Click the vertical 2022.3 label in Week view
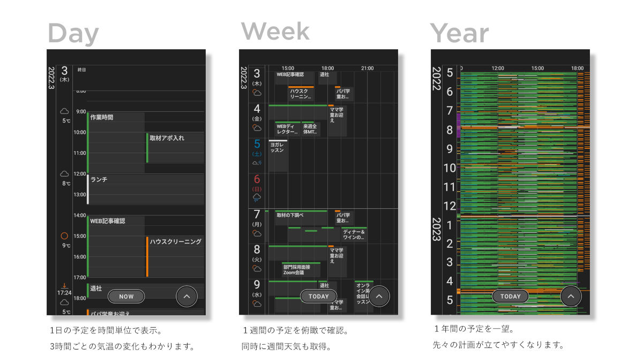This screenshot has width=643, height=364. [244, 78]
